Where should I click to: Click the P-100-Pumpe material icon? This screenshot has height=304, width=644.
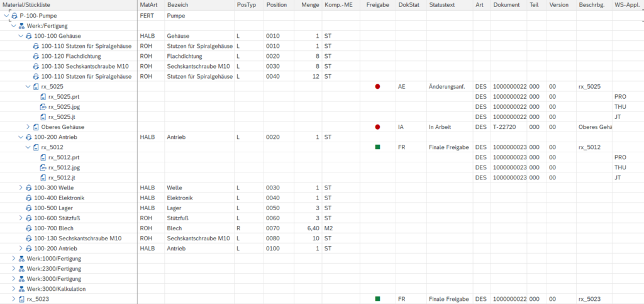14,16
